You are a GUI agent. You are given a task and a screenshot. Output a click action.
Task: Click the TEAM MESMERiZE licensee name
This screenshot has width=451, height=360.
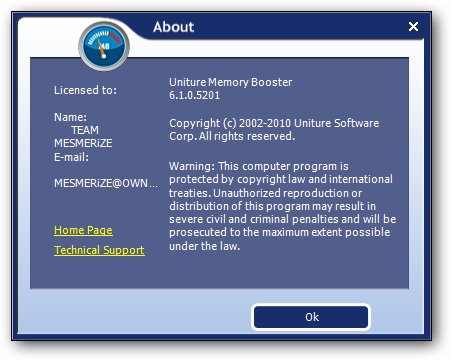(x=83, y=137)
